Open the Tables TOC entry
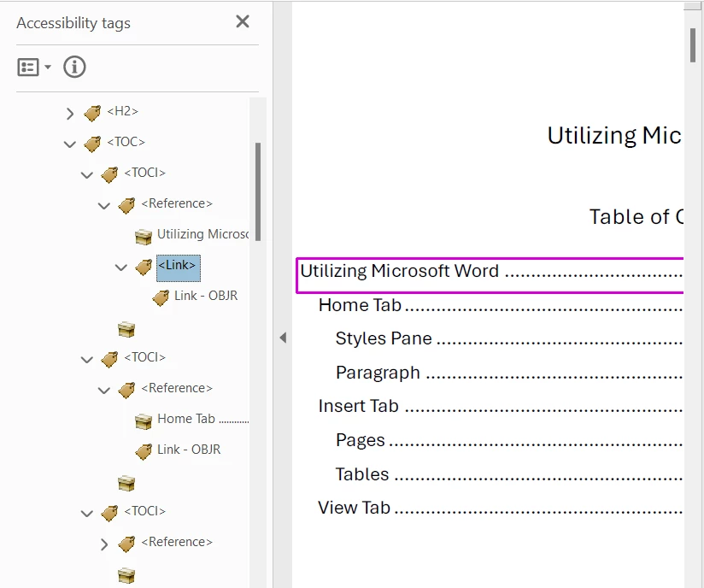Viewport: 704px width, 588px height. (x=508, y=474)
